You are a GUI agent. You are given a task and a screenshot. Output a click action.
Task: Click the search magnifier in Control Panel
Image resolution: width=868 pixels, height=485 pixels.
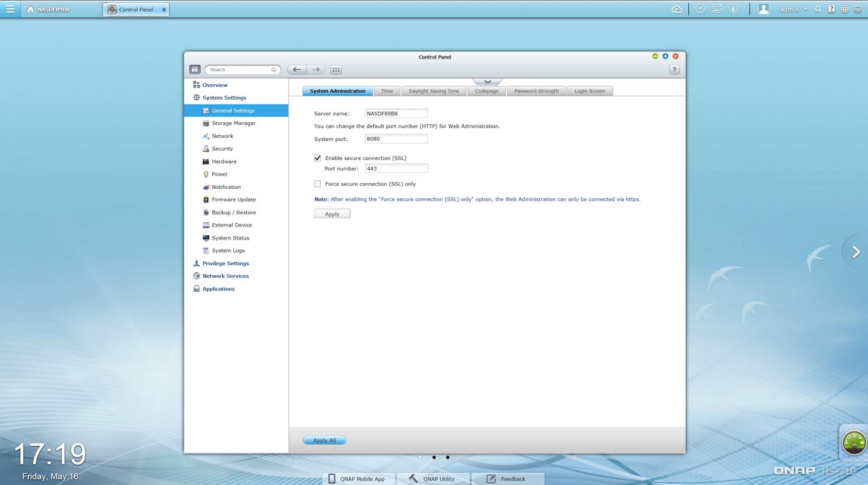274,70
